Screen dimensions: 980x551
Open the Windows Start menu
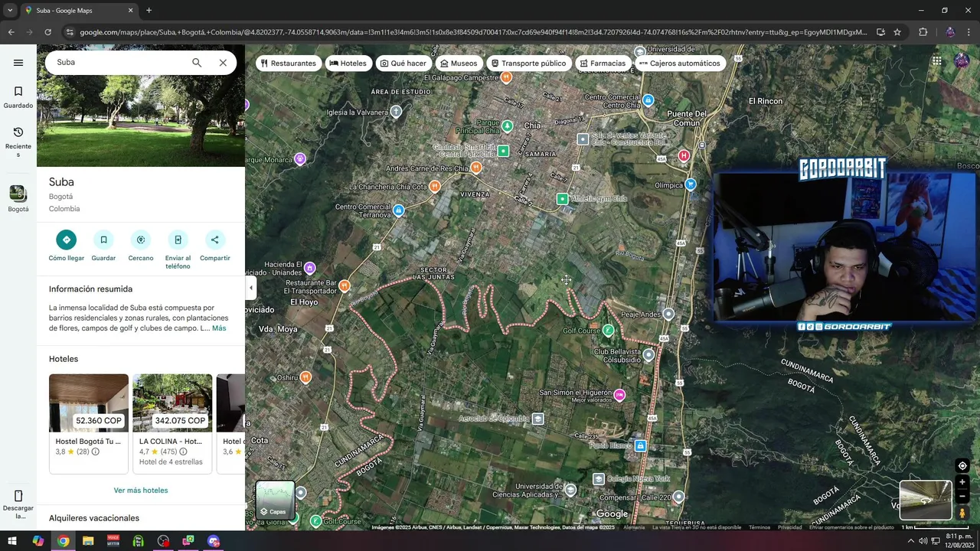coord(12,541)
